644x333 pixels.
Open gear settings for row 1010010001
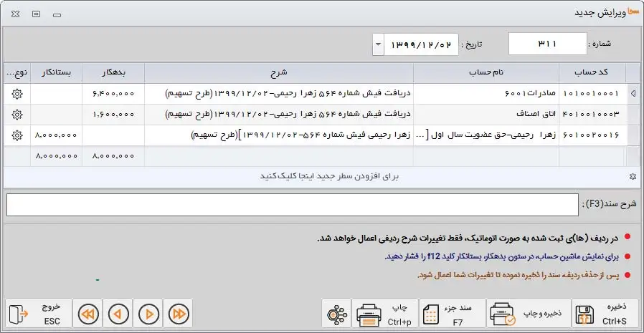point(17,94)
